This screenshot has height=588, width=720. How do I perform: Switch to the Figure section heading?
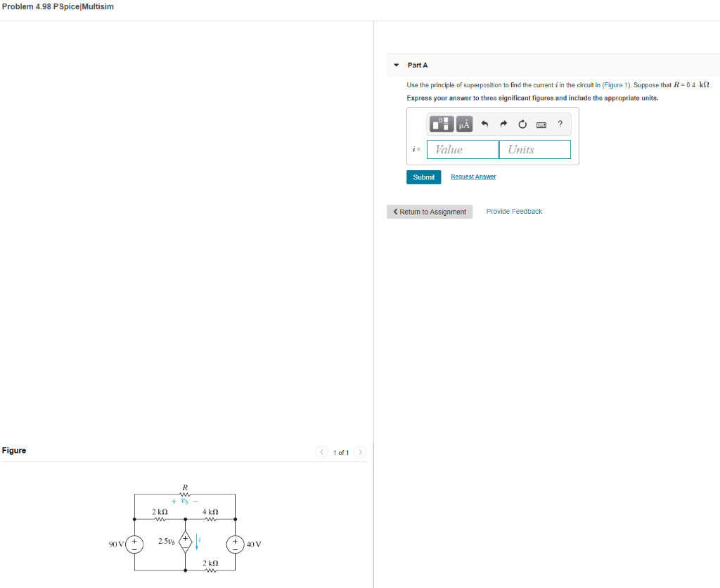pos(14,450)
